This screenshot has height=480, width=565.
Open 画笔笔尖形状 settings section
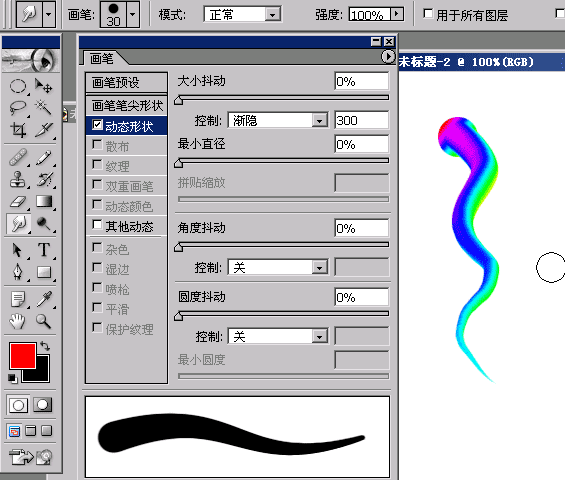pos(127,106)
